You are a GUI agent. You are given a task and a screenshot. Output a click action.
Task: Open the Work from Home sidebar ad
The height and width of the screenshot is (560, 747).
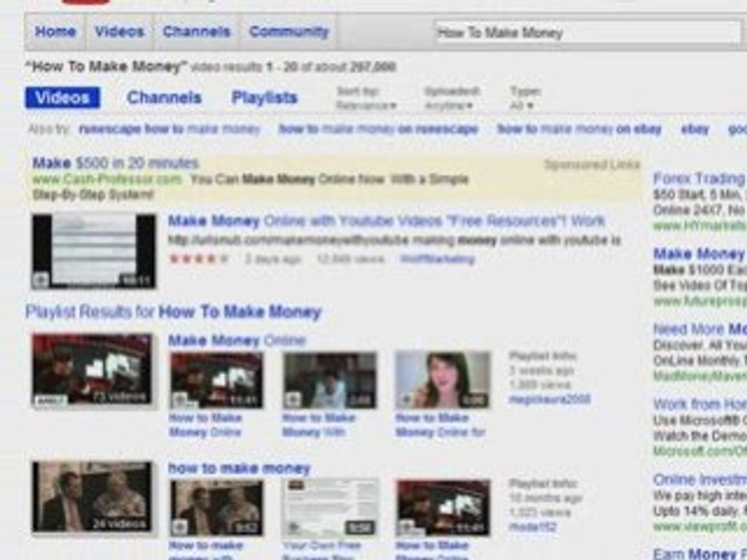point(700,404)
